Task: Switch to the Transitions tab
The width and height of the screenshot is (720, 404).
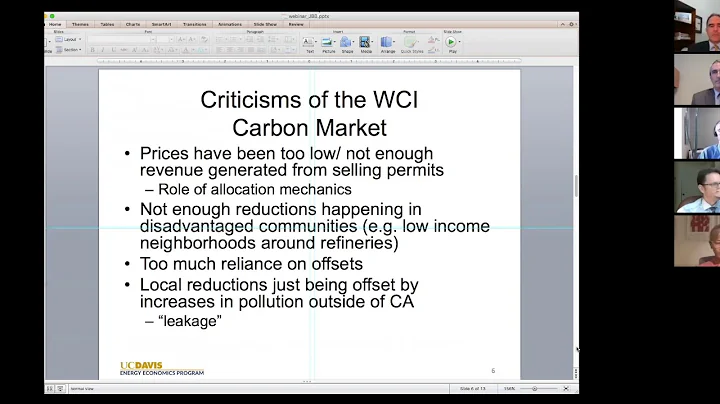Action: click(x=195, y=24)
